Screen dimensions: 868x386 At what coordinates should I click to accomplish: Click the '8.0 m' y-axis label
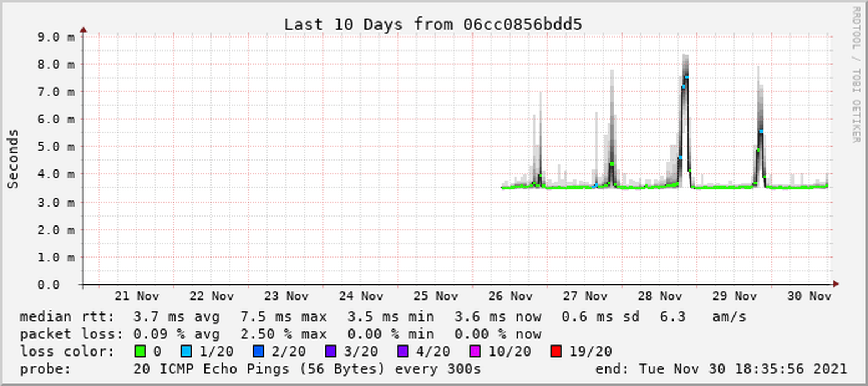click(56, 64)
